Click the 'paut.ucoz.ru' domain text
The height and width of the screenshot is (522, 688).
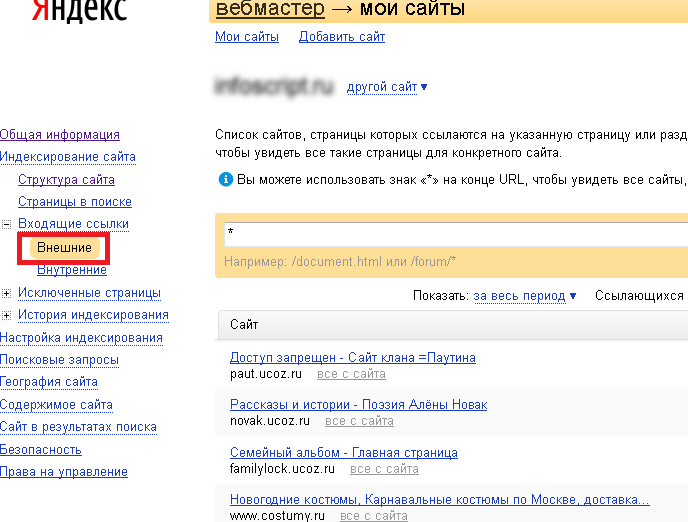pos(266,374)
